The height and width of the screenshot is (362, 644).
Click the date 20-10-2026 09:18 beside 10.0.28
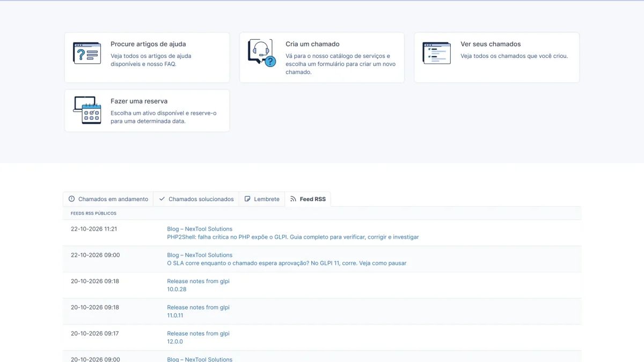click(95, 281)
